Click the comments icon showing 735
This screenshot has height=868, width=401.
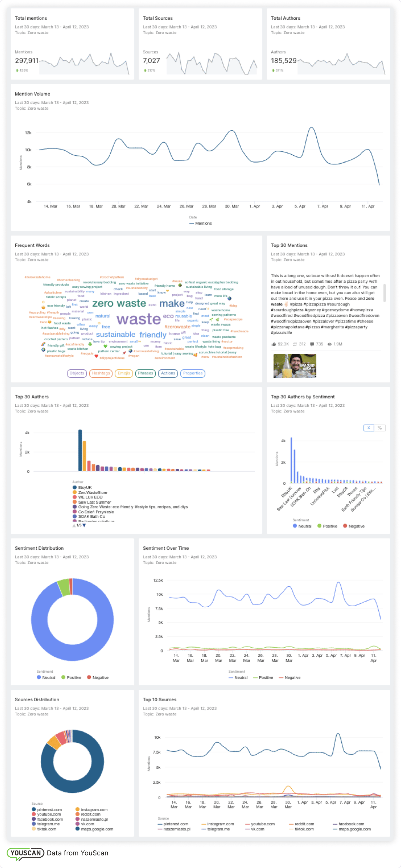pyautogui.click(x=312, y=344)
